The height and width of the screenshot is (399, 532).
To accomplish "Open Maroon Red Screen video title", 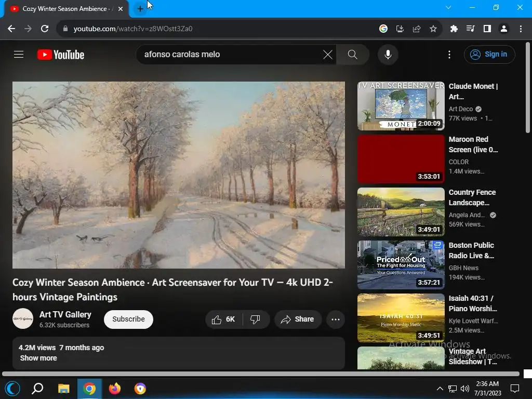I will (x=473, y=144).
